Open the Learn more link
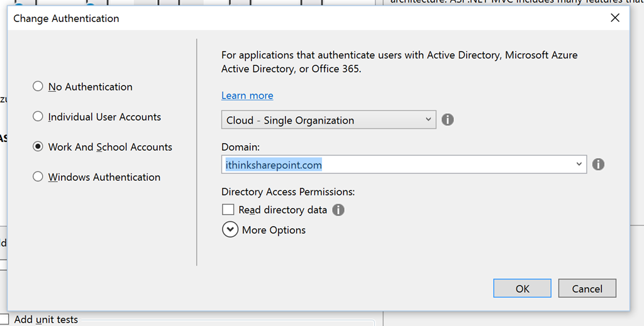Viewport: 644px width, 326px height. click(x=247, y=95)
